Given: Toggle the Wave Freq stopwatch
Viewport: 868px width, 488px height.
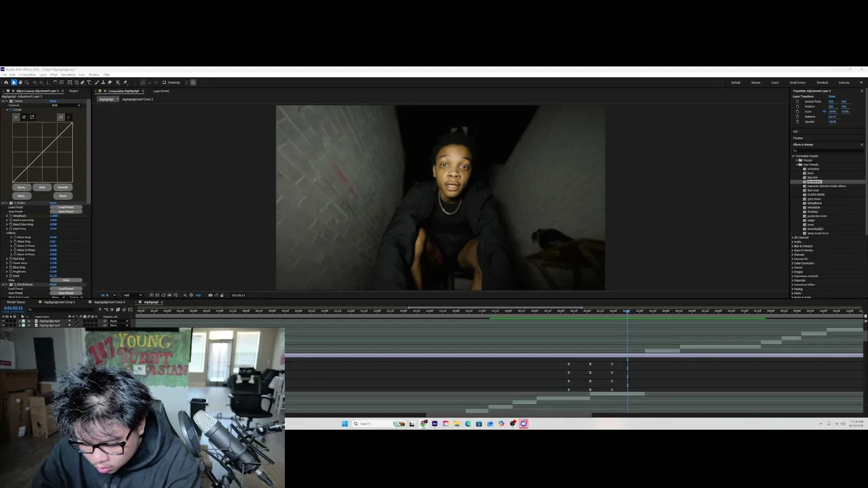Looking at the screenshot, I should [x=16, y=241].
